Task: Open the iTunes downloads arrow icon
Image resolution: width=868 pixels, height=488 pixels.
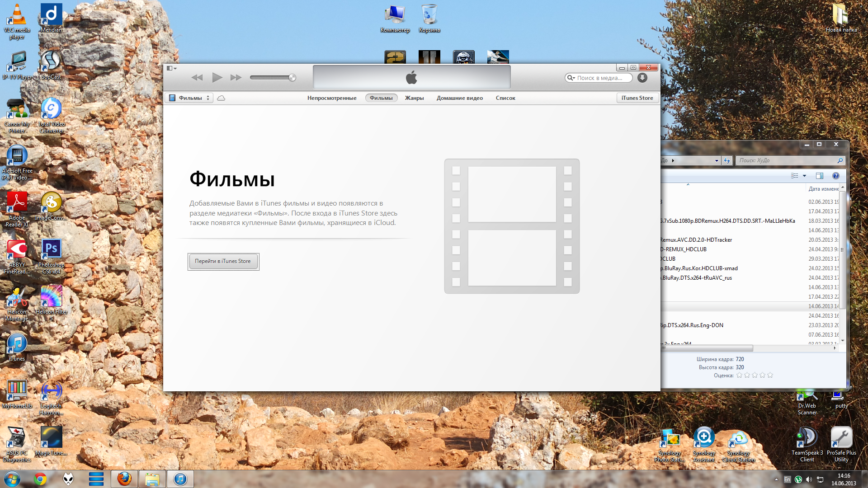Action: tap(642, 78)
